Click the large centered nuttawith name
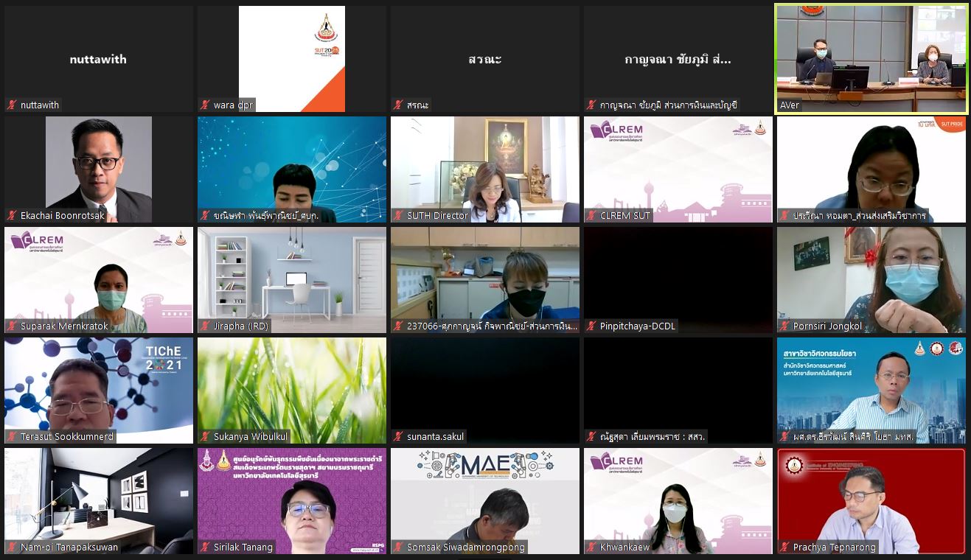This screenshot has width=971, height=560. pos(98,60)
